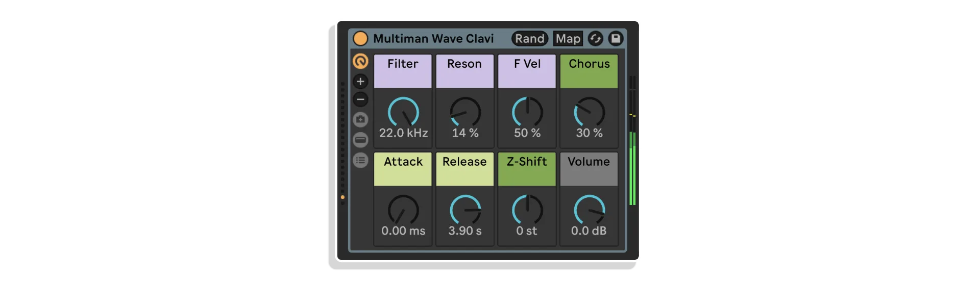Select the Filter macro label
Image resolution: width=980 pixels, height=281 pixels.
[403, 64]
